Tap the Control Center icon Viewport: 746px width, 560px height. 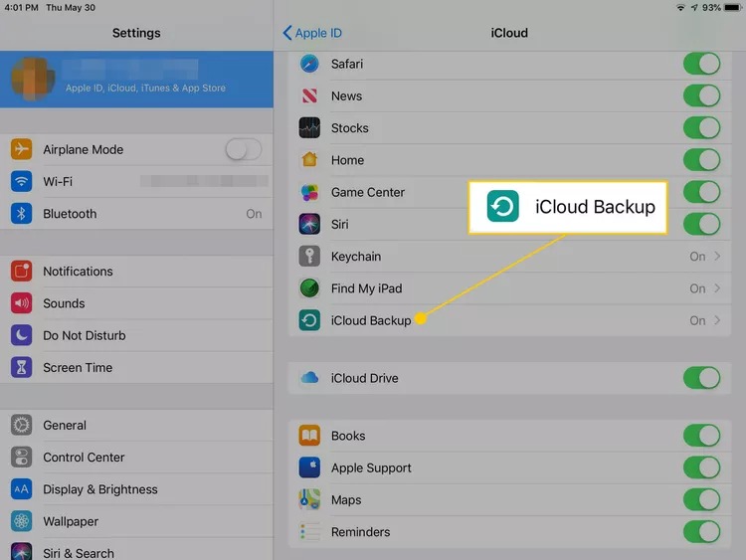pos(22,458)
